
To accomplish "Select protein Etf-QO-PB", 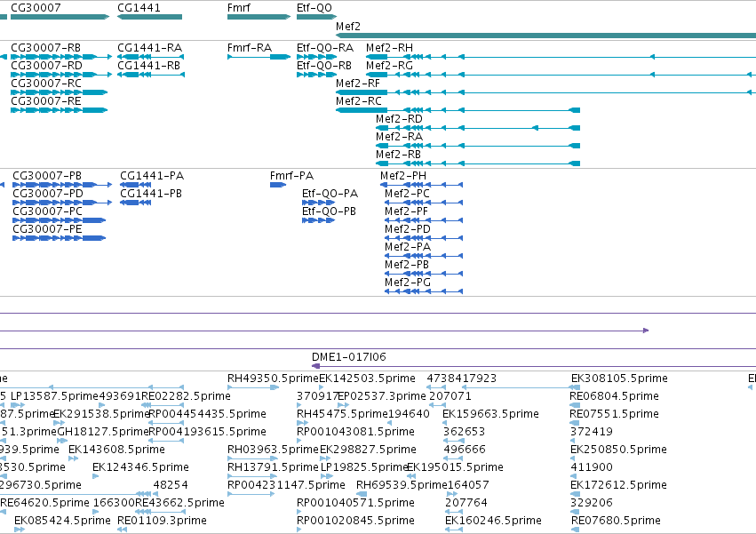I will [318, 220].
